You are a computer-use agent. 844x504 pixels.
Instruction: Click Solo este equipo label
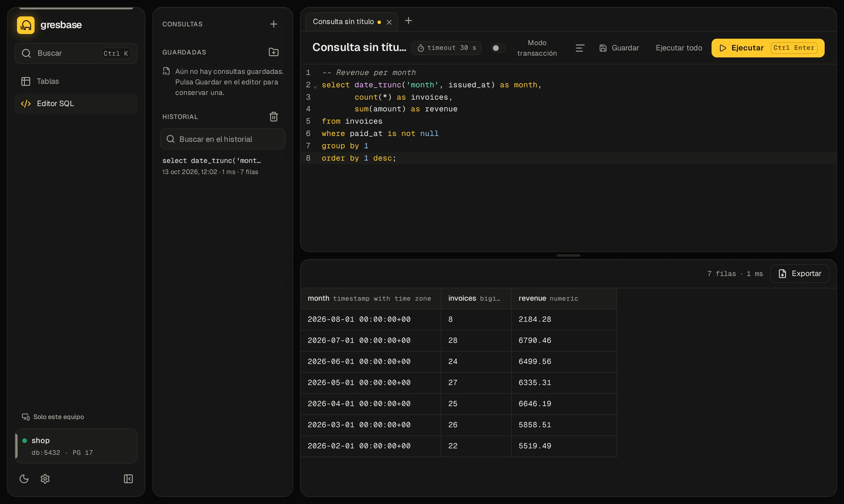pos(58,417)
